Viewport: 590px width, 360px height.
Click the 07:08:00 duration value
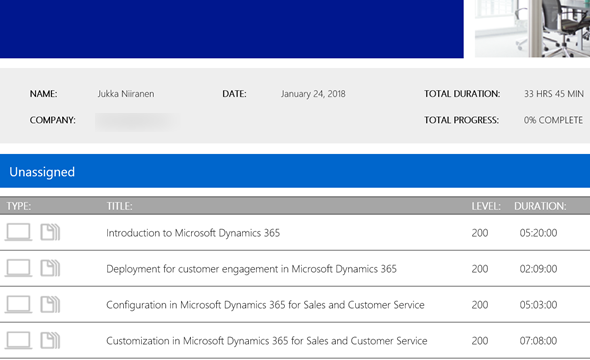[538, 341]
